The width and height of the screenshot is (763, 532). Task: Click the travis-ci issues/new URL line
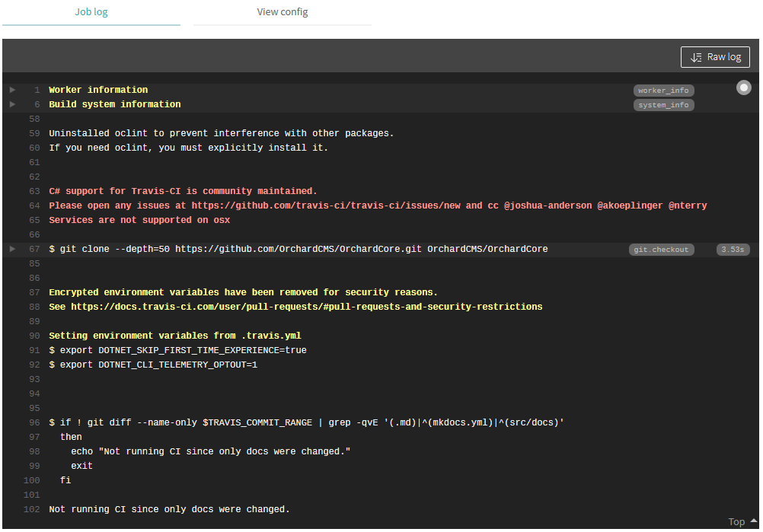378,205
